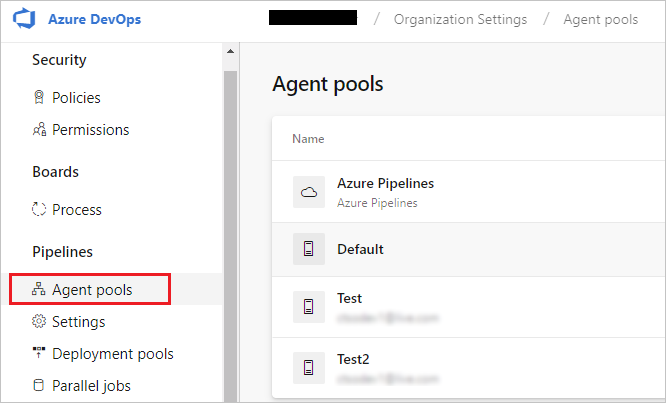Open Parallel jobs in sidebar
The width and height of the screenshot is (666, 403).
[x=91, y=386]
